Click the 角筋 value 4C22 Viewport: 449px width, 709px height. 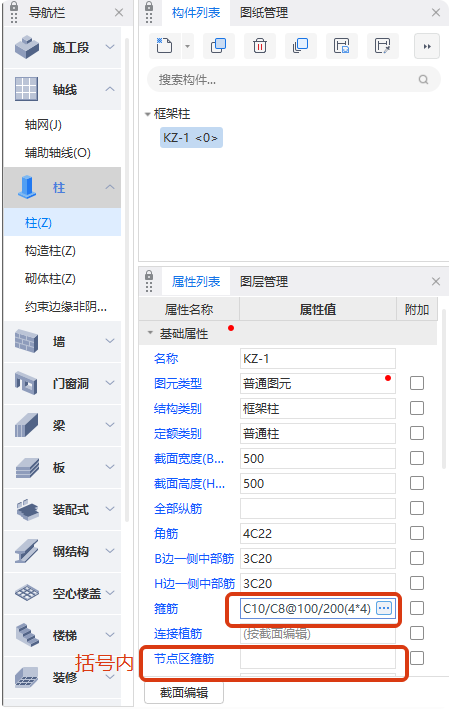(x=318, y=534)
